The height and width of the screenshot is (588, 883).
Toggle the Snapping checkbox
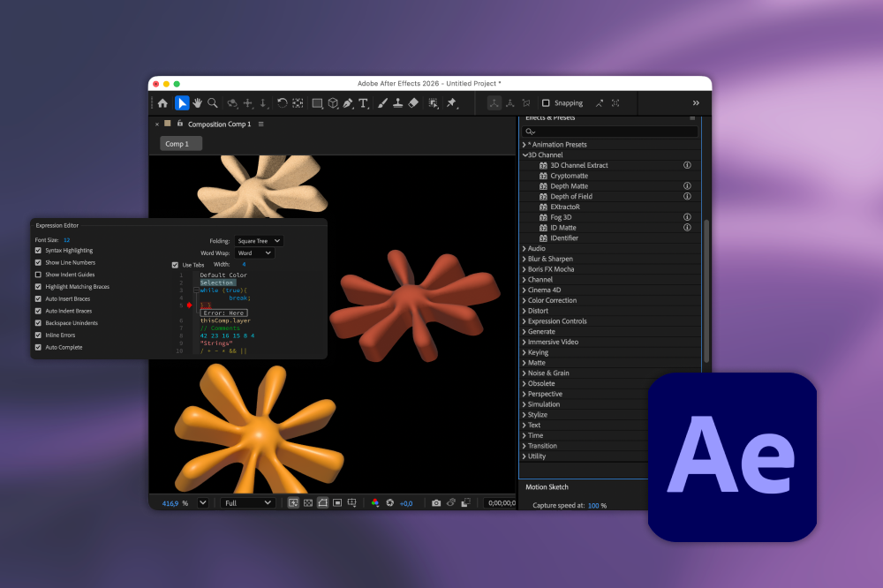546,103
